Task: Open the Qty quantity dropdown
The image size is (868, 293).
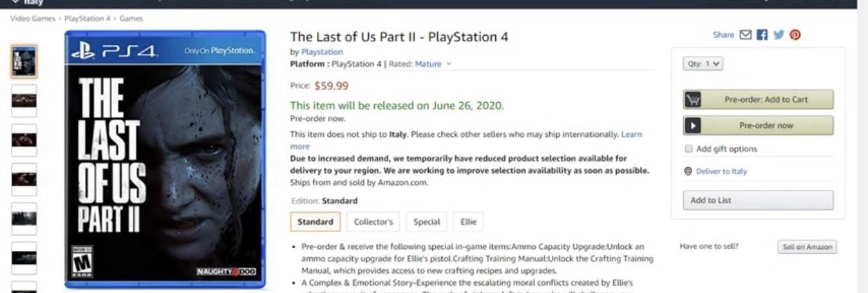Action: [x=703, y=64]
